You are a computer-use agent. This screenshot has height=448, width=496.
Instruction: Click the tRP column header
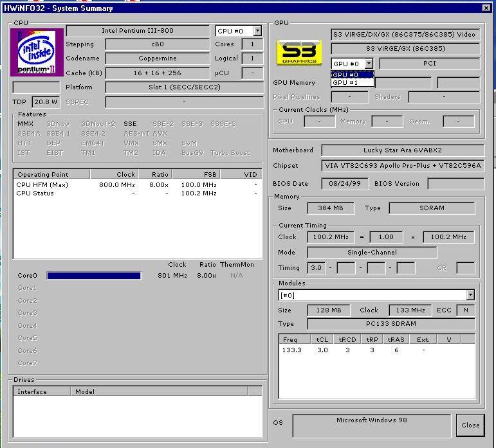click(372, 339)
